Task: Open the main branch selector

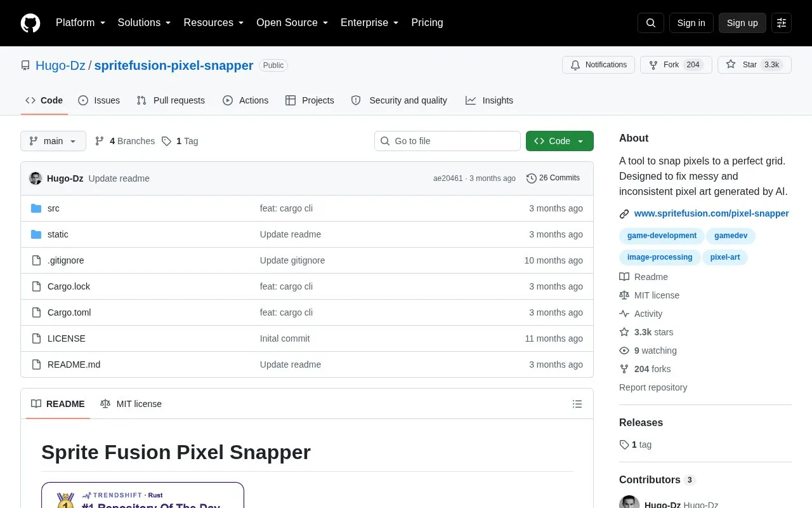Action: coord(53,141)
